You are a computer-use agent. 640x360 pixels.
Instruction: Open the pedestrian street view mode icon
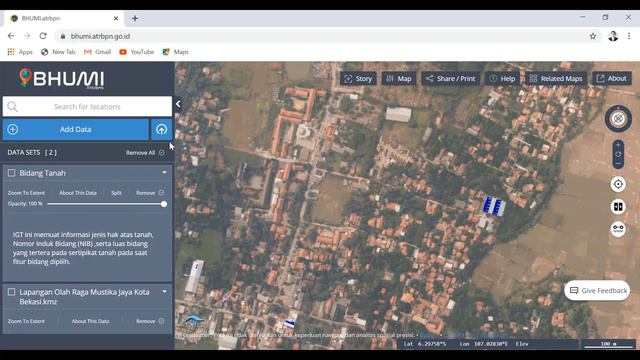coord(618,229)
